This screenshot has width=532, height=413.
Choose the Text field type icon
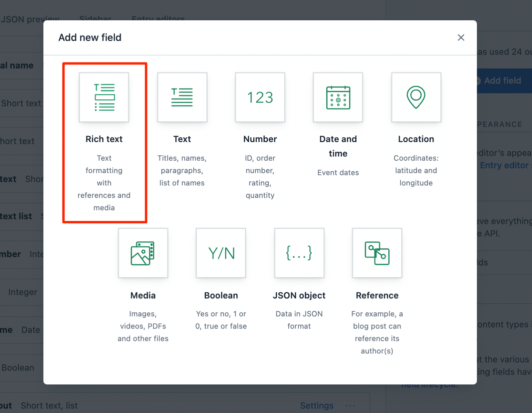pyautogui.click(x=182, y=98)
